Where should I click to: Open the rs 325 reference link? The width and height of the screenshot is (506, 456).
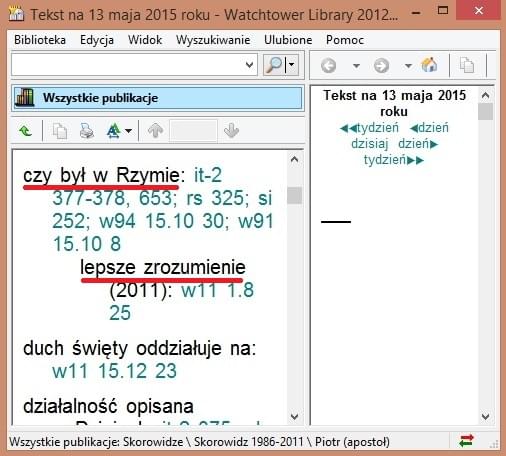217,198
